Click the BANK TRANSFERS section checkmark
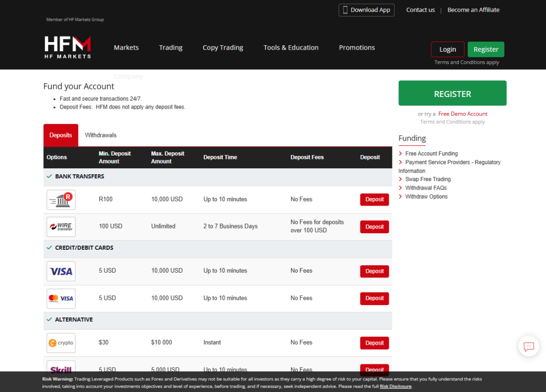Screen dimensions: 546x392 pos(50,176)
